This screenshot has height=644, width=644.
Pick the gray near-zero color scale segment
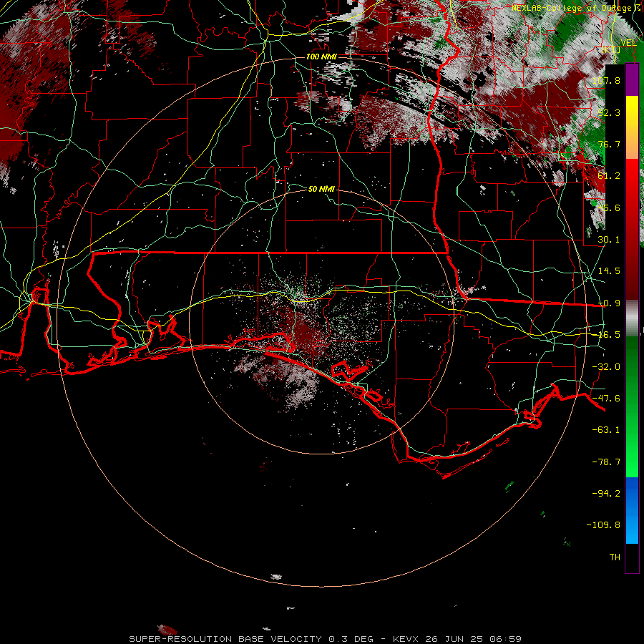632,318
